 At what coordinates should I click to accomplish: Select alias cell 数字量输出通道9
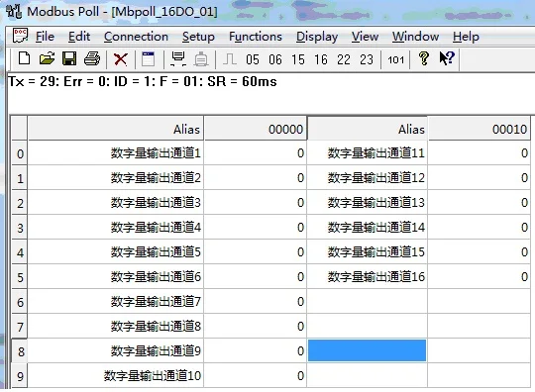(116, 350)
